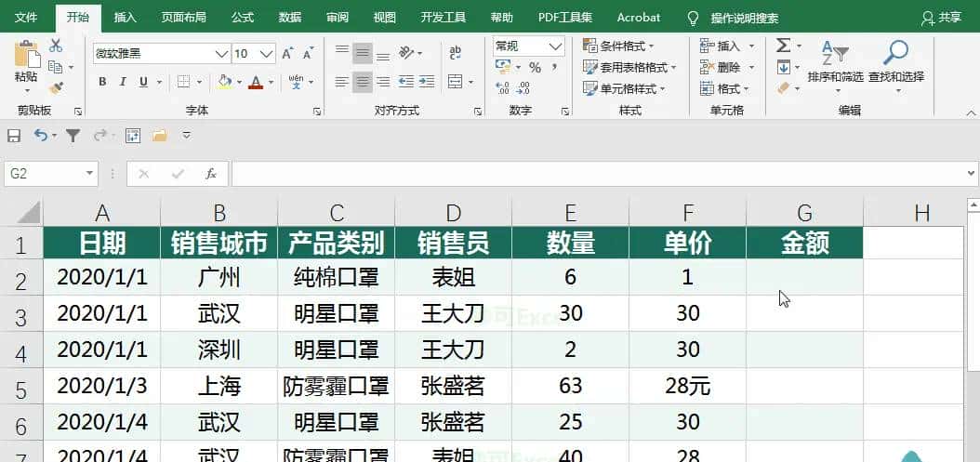This screenshot has width=980, height=462.
Task: Apply percent style format
Action: click(535, 67)
